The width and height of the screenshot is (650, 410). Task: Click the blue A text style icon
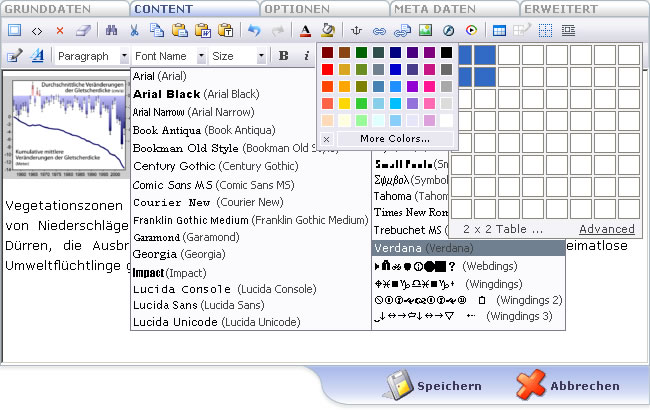point(37,56)
